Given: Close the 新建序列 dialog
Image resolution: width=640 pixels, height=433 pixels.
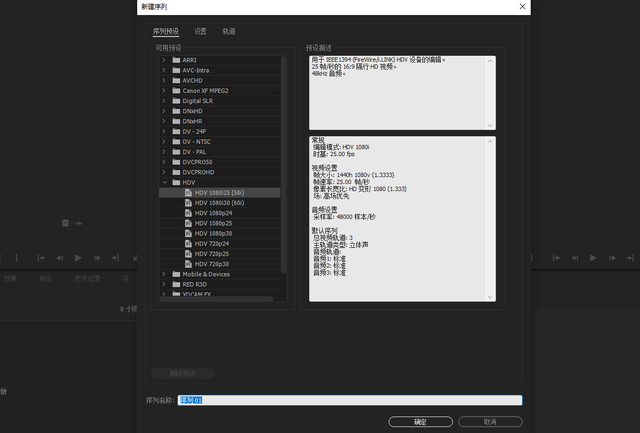Looking at the screenshot, I should point(522,7).
